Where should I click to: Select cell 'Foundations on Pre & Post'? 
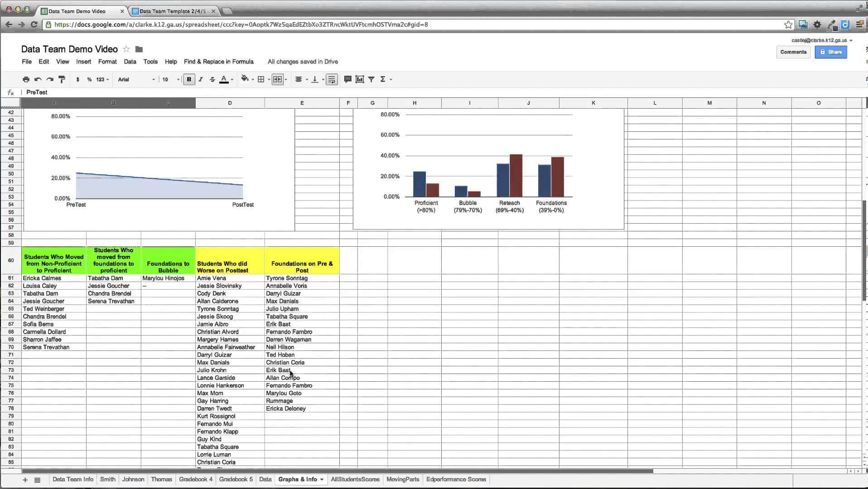click(302, 260)
